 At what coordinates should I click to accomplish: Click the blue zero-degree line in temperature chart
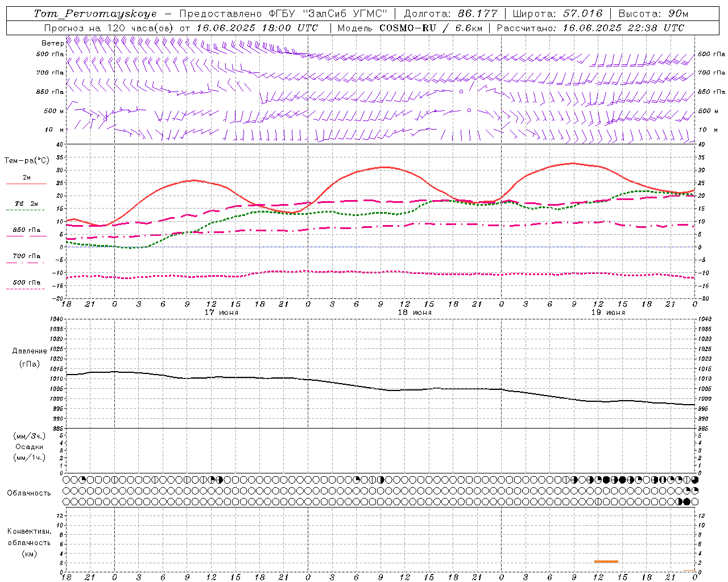click(x=380, y=247)
